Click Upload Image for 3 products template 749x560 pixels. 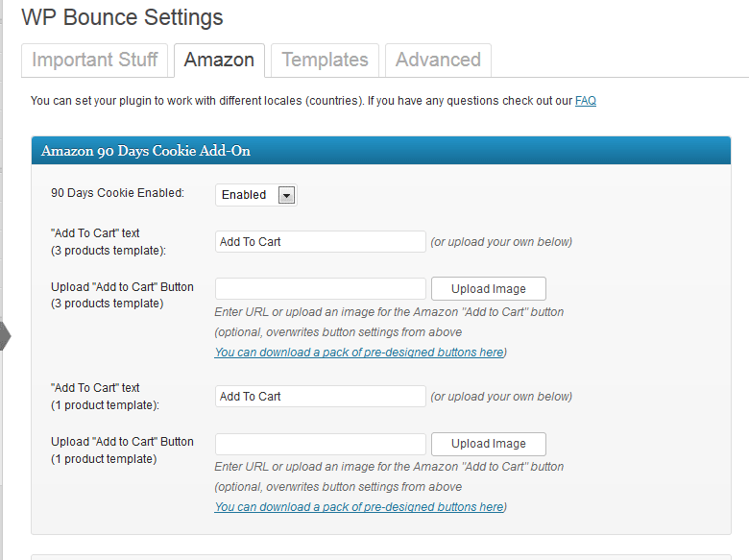pyautogui.click(x=488, y=288)
